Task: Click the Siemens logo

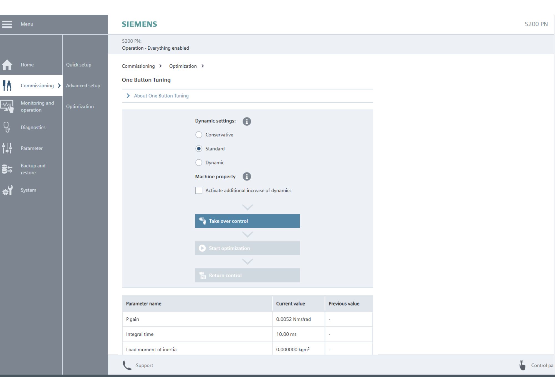Action: (x=139, y=24)
